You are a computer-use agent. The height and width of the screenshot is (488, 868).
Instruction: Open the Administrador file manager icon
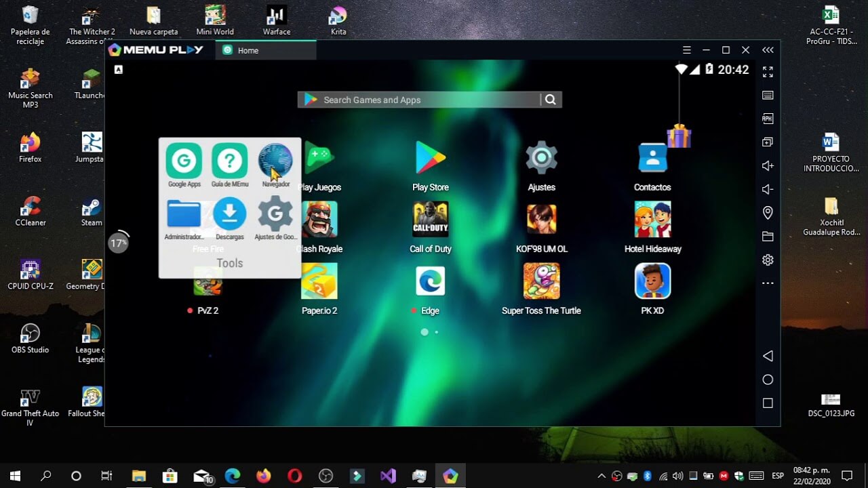point(184,213)
